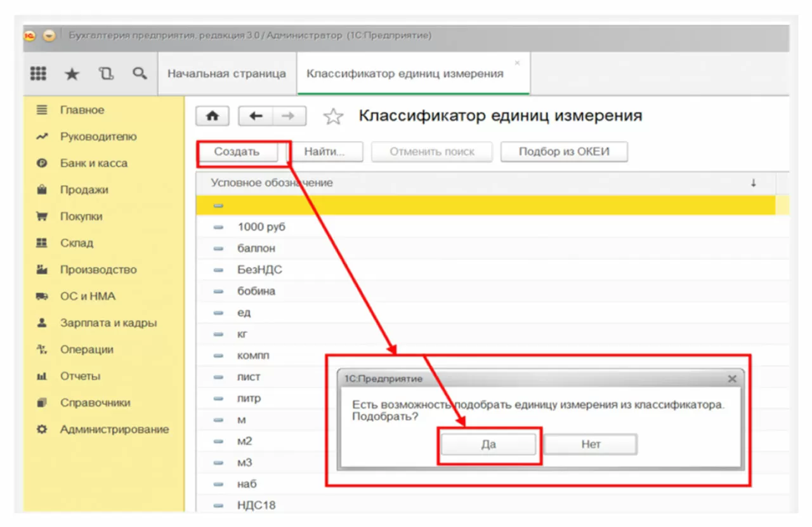This screenshot has height=527, width=812.
Task: Click the Справочники books icon
Action: click(43, 403)
